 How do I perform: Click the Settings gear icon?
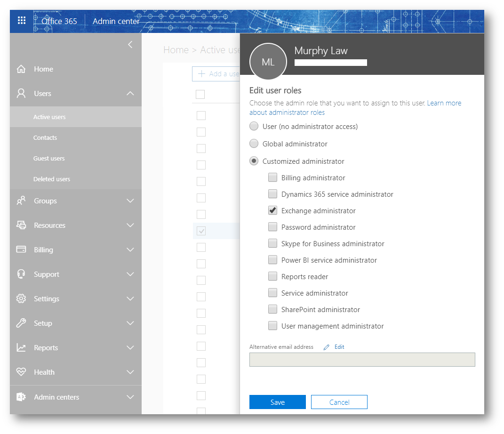[21, 298]
